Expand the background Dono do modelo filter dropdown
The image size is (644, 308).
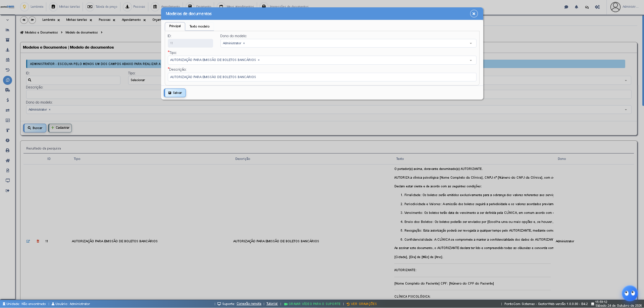pyautogui.click(x=626, y=110)
